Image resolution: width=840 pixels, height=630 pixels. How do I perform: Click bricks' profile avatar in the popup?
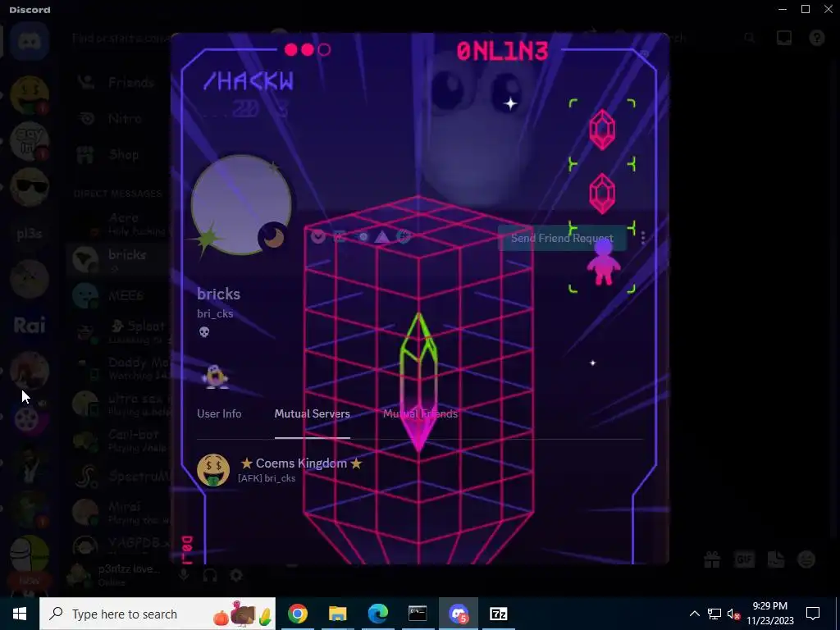pyautogui.click(x=241, y=204)
